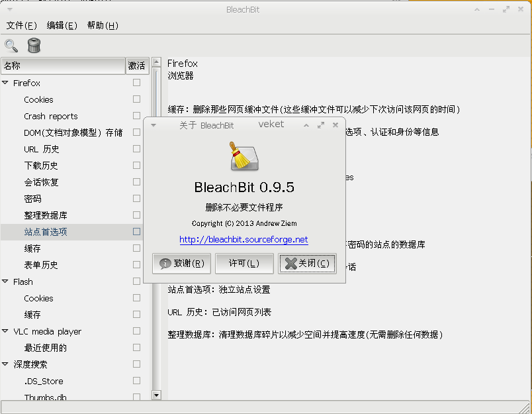This screenshot has height=414, width=532.
Task: Enable the URL 历史 checkbox
Action: point(137,149)
